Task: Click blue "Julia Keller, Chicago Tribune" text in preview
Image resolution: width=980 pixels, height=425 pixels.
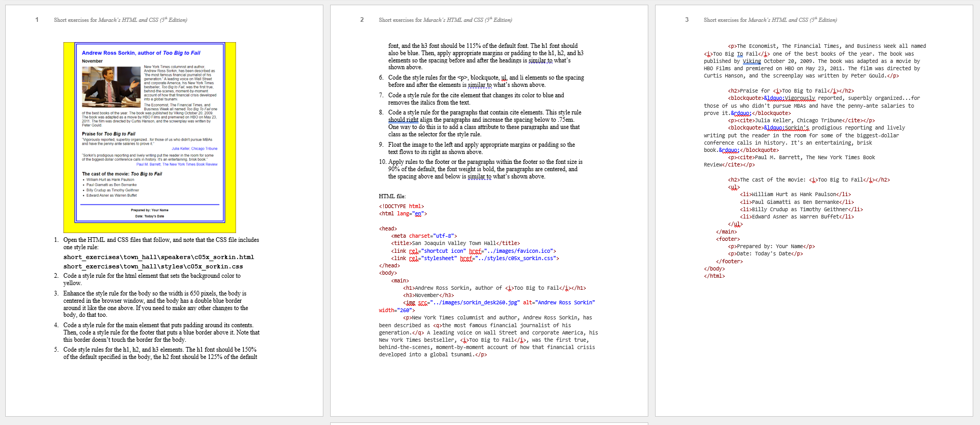Action: tap(194, 148)
